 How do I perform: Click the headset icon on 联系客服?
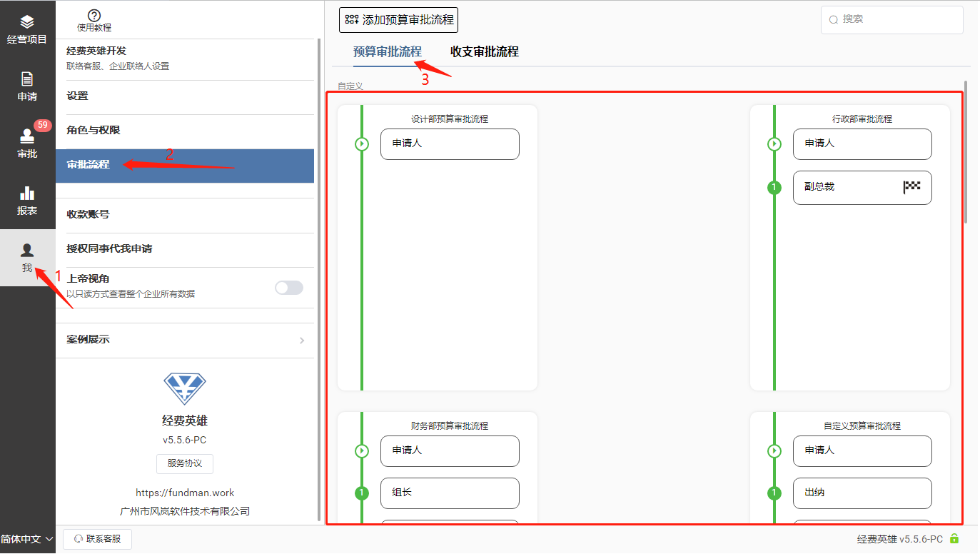click(79, 540)
